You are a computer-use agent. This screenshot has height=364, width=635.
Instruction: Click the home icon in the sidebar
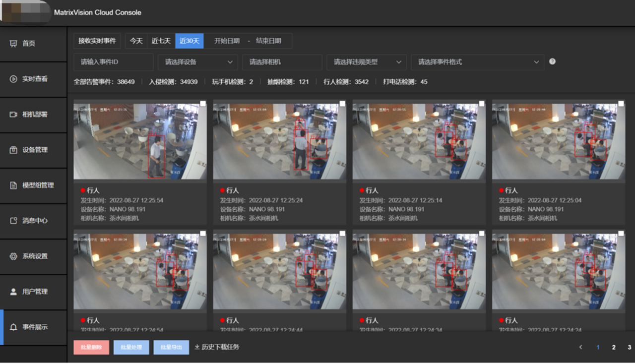13,44
